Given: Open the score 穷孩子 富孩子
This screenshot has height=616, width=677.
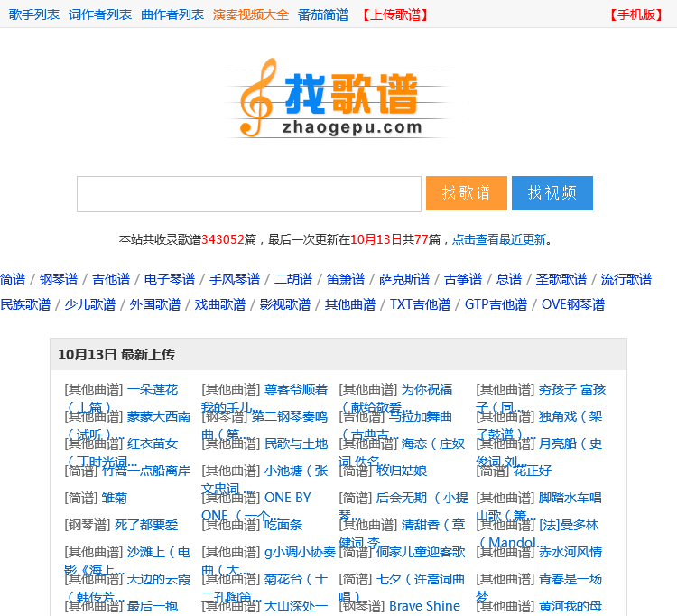Looking at the screenshot, I should pos(572,389).
